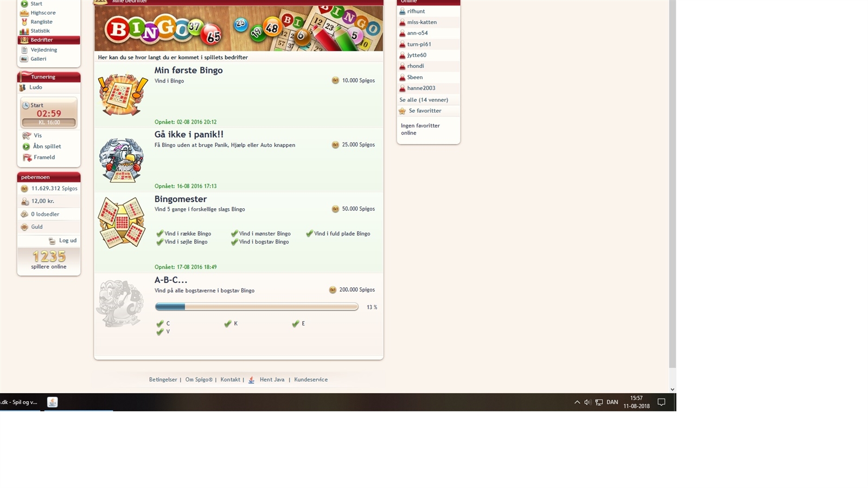Click the Rangliste medal icon
The height and width of the screenshot is (488, 868).
click(24, 22)
